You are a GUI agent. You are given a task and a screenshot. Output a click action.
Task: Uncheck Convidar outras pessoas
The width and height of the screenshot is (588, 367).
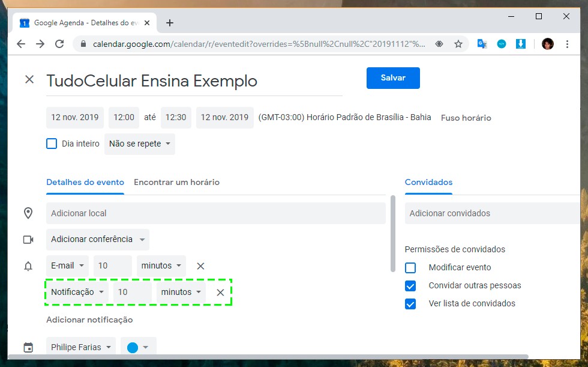click(x=410, y=286)
